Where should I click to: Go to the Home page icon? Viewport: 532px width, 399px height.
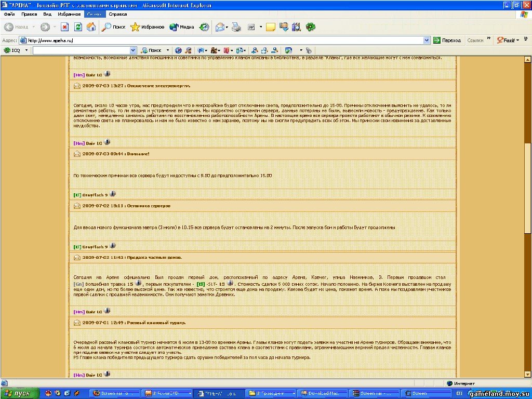[x=91, y=27]
